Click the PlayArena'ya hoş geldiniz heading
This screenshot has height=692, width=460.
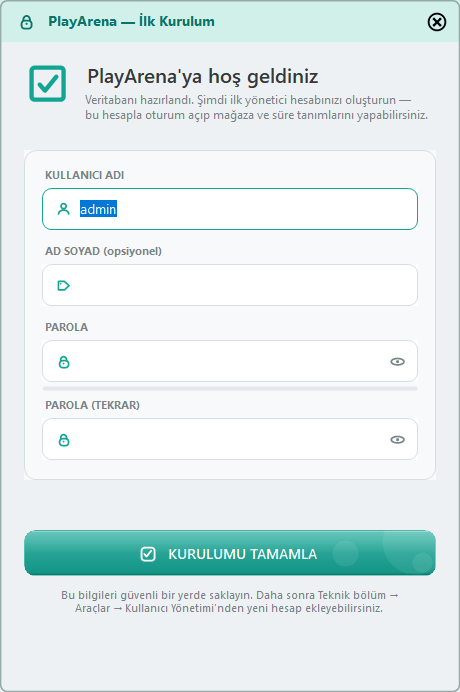coord(203,76)
